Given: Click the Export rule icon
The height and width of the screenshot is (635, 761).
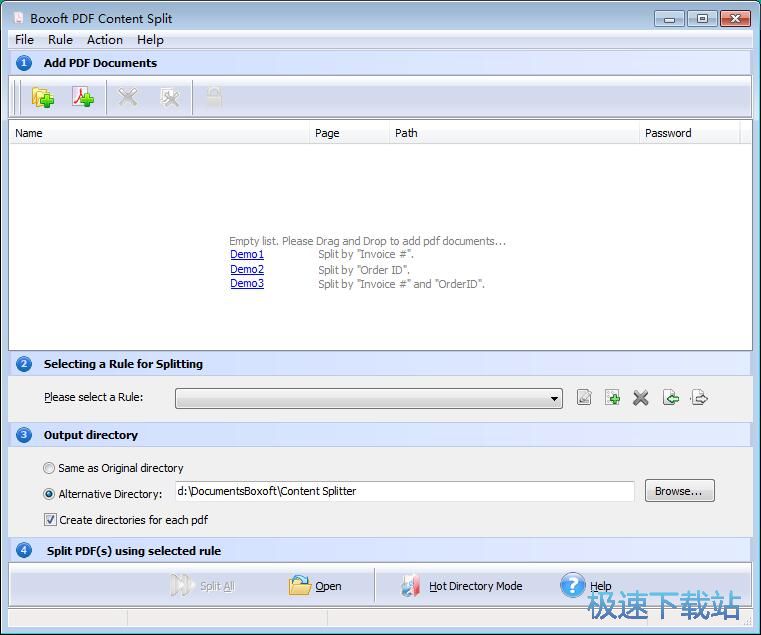Looking at the screenshot, I should pos(700,398).
